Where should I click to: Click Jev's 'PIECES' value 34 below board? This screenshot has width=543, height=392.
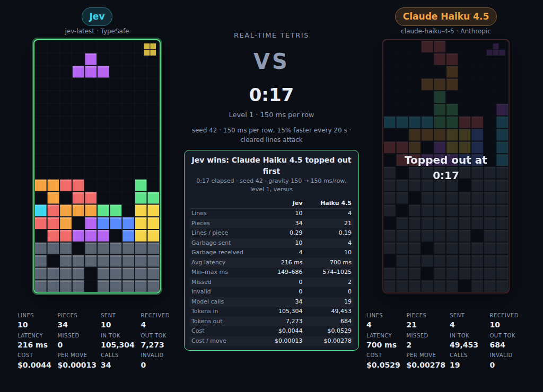pyautogui.click(x=63, y=325)
